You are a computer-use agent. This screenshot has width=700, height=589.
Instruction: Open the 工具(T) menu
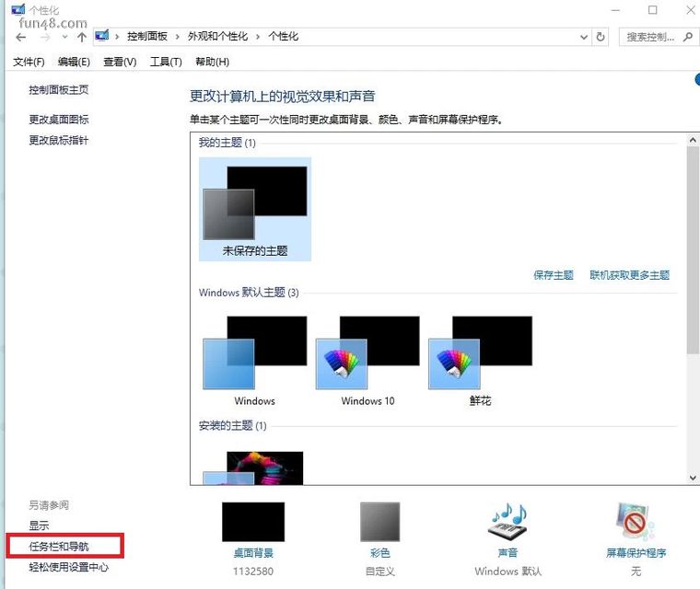(x=166, y=62)
